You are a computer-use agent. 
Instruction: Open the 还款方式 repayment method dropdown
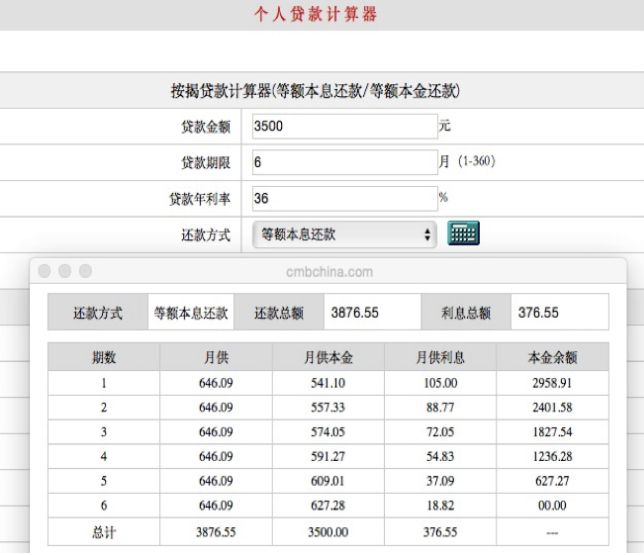pyautogui.click(x=345, y=234)
